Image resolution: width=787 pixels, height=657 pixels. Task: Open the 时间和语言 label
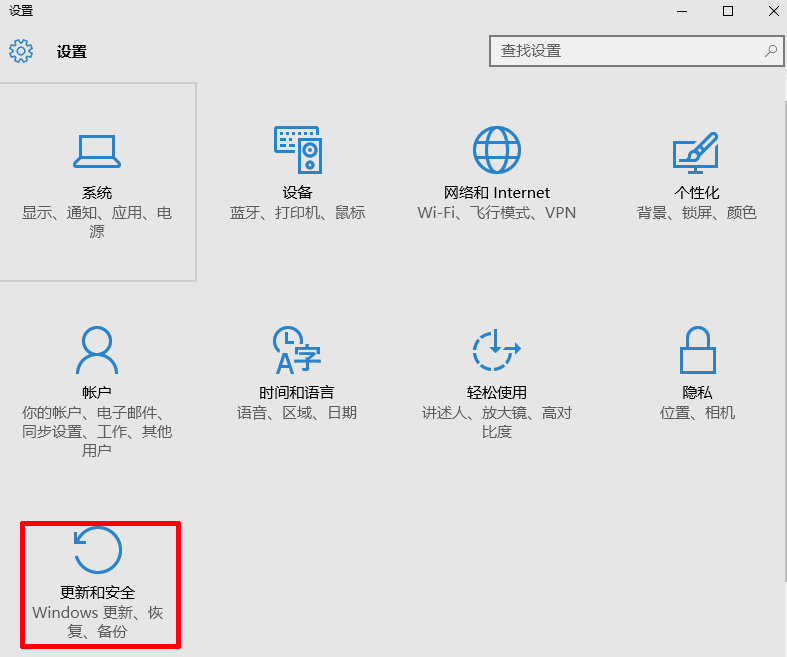click(297, 393)
